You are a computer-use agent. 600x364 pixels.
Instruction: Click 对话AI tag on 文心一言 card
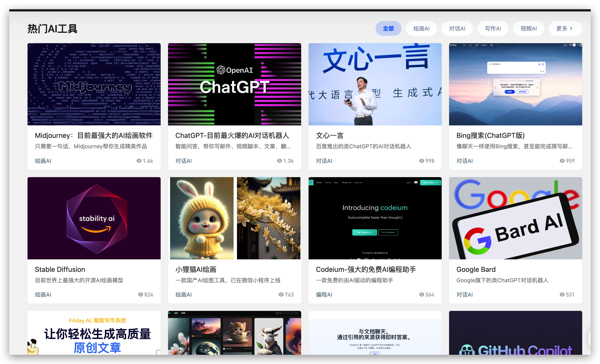tap(324, 161)
